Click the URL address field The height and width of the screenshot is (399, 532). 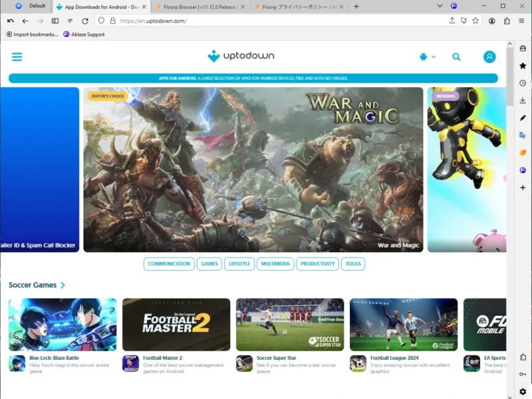(x=281, y=21)
